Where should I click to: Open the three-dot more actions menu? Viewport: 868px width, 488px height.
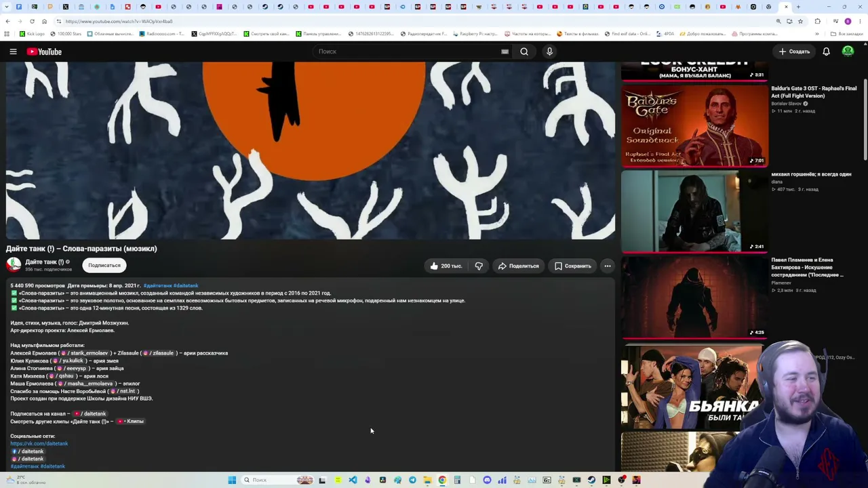pos(608,266)
